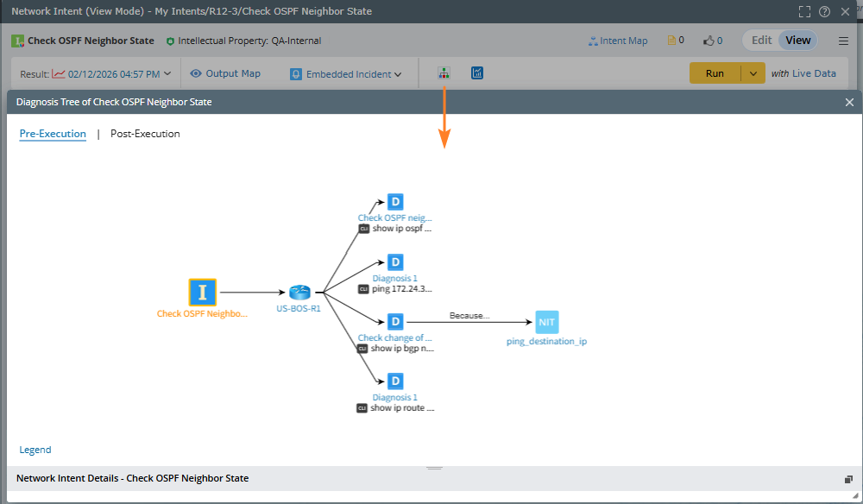Select the Check OSPF Neighbor intent node icon

[x=203, y=293]
